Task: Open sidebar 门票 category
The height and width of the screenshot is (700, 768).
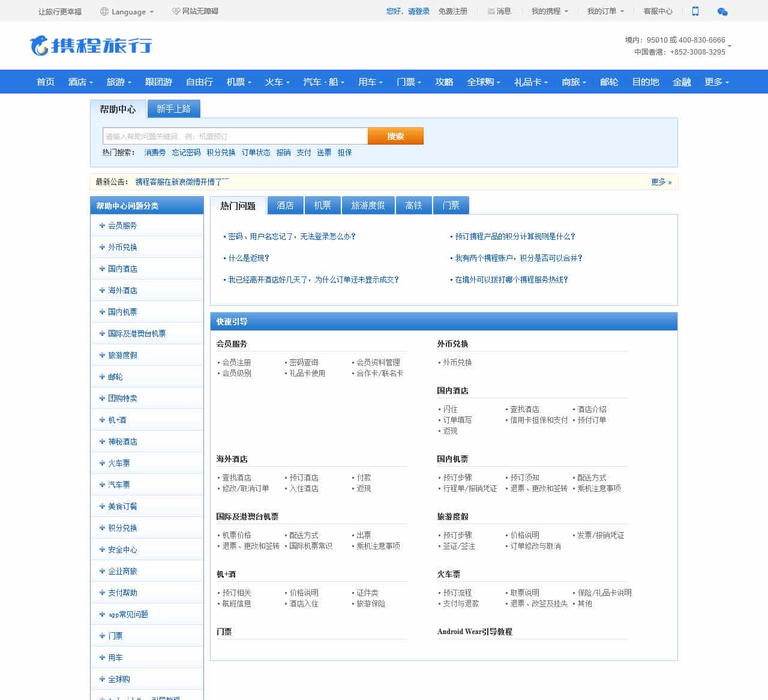Action: (115, 636)
